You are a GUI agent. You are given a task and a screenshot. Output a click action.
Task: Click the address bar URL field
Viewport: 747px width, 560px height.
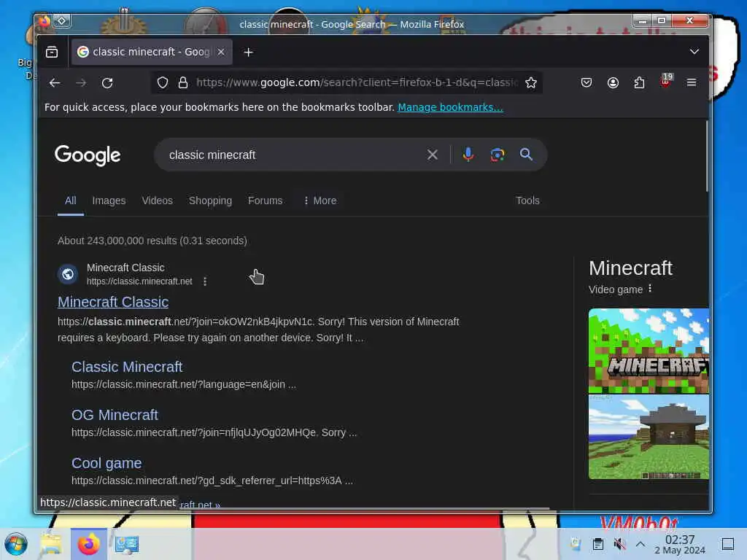pyautogui.click(x=356, y=83)
